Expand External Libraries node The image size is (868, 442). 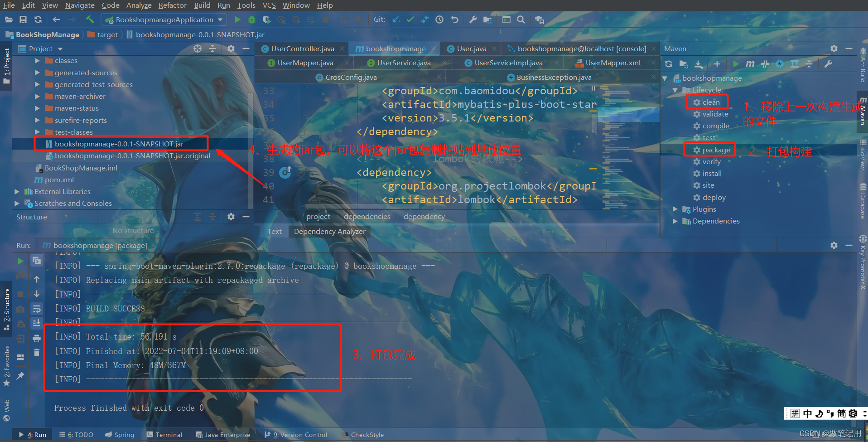tap(17, 191)
